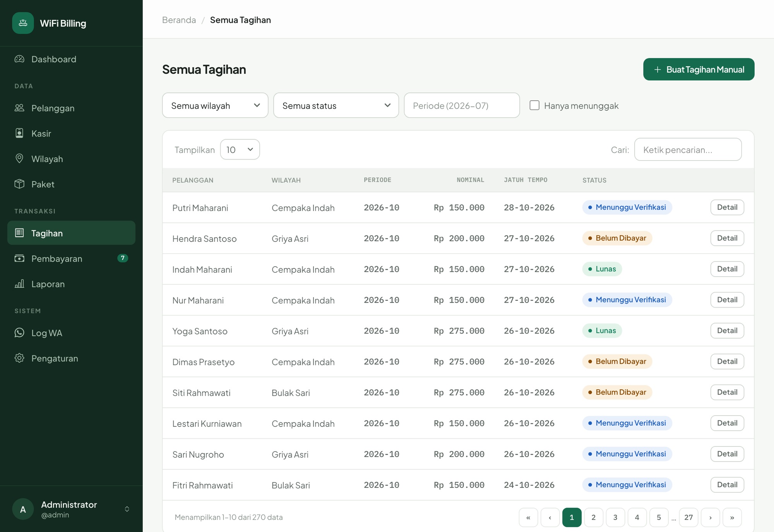Go to the Laporan menu item
Viewport: 774px width, 532px height.
71,284
